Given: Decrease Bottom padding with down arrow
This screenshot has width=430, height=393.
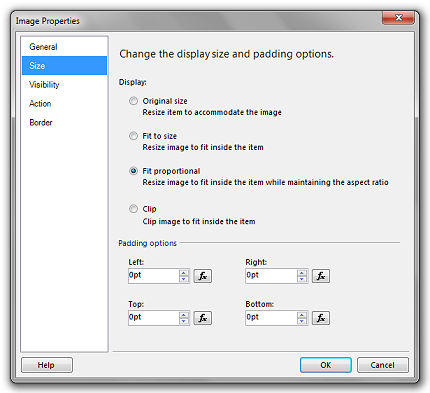Looking at the screenshot, I should pyautogui.click(x=302, y=321).
